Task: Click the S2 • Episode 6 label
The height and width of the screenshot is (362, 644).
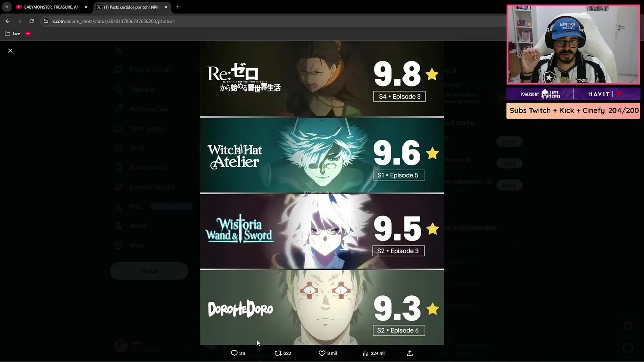Action: tap(398, 330)
